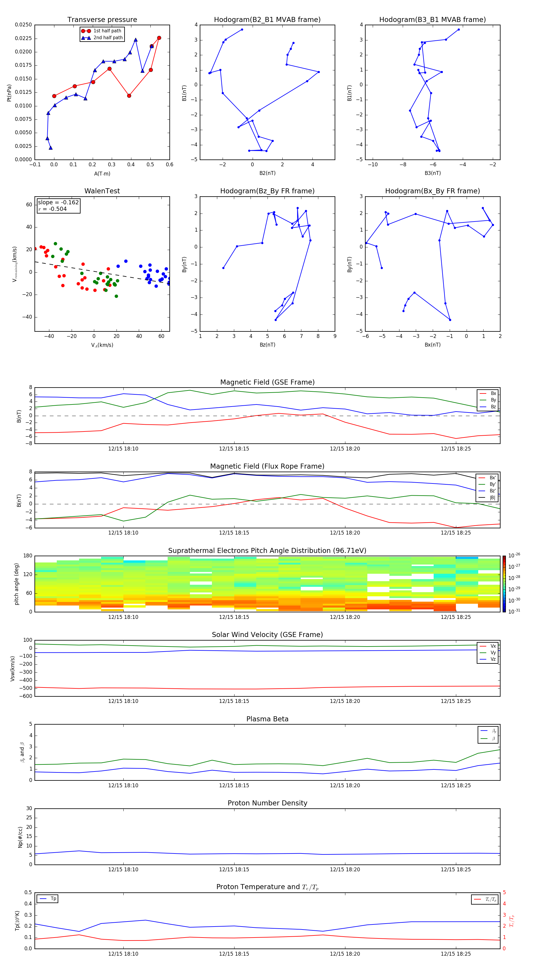
Task: Click the 'B2(nT)' axis label
Action: (267, 173)
